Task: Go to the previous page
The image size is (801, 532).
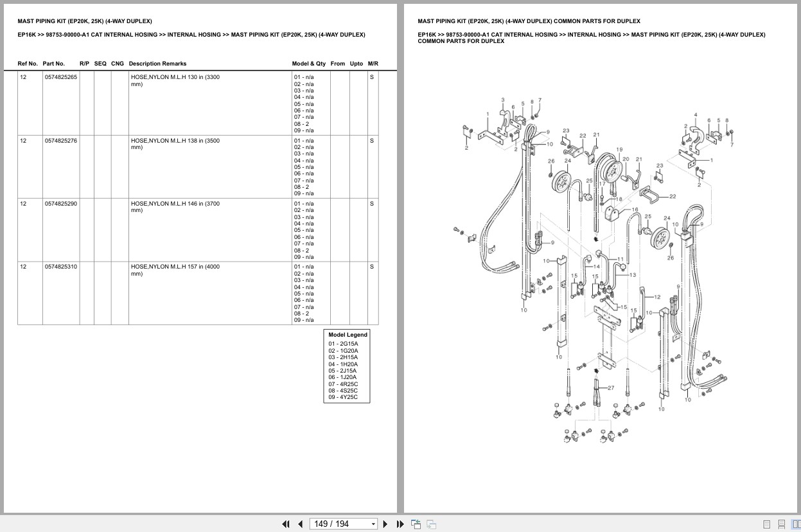Action: tap(300, 524)
